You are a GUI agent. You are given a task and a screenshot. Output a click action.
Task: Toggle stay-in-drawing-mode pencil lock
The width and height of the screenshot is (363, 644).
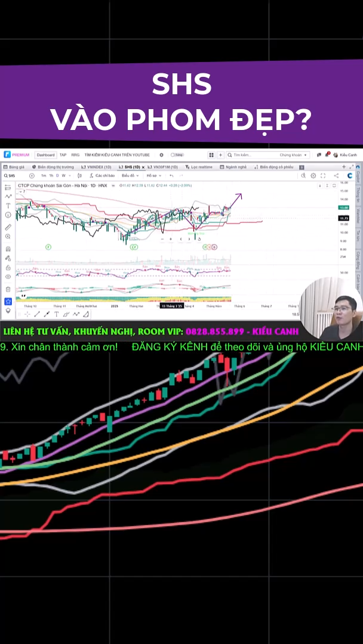click(x=8, y=258)
